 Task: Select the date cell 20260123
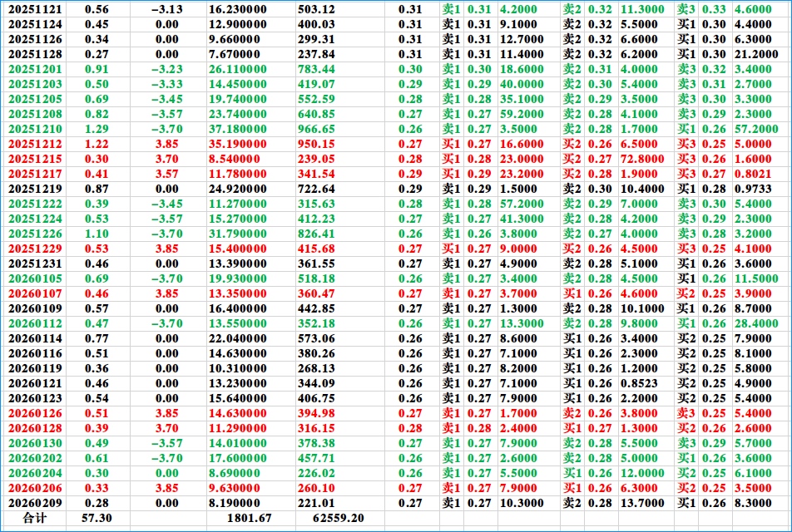pos(35,398)
